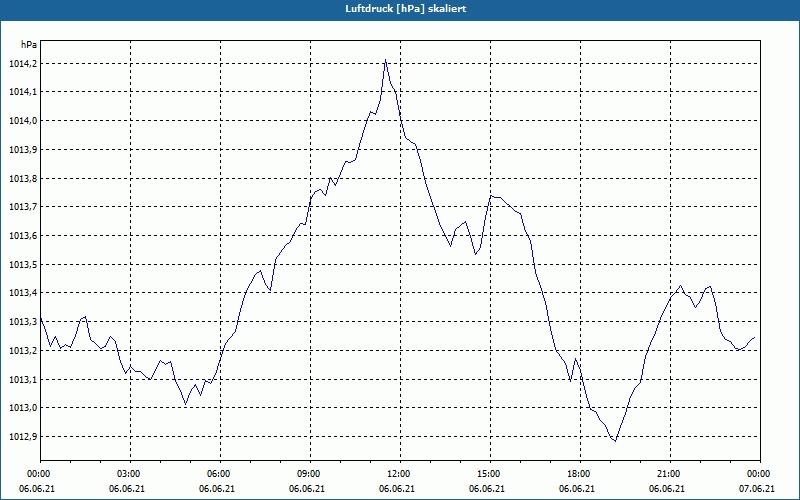This screenshot has height=500, width=800.
Task: Click the 1014,0 y-axis label
Action: coord(23,121)
